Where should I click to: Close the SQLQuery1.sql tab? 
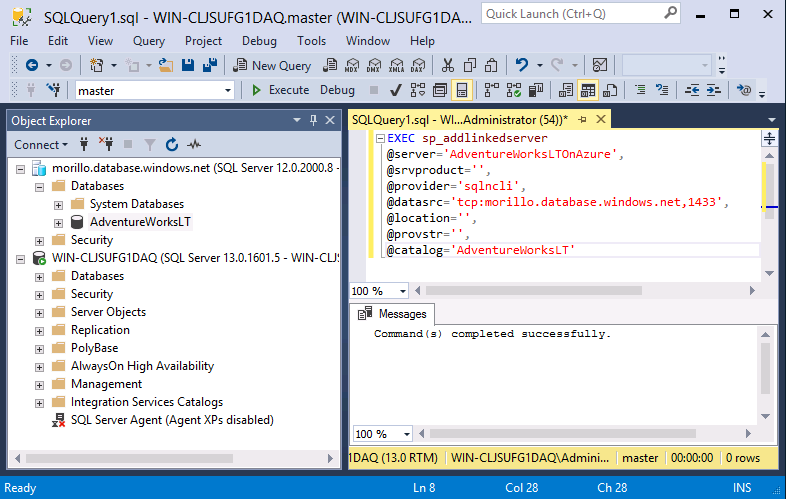pos(601,119)
